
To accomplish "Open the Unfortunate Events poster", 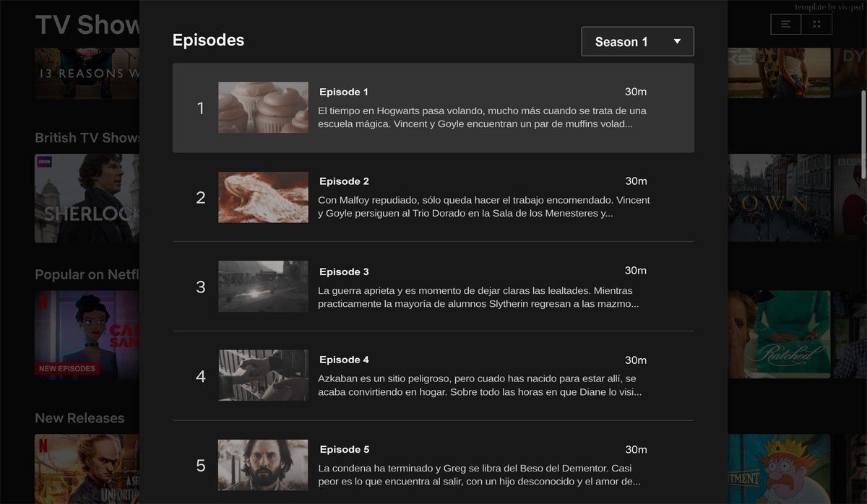I will coord(87,469).
